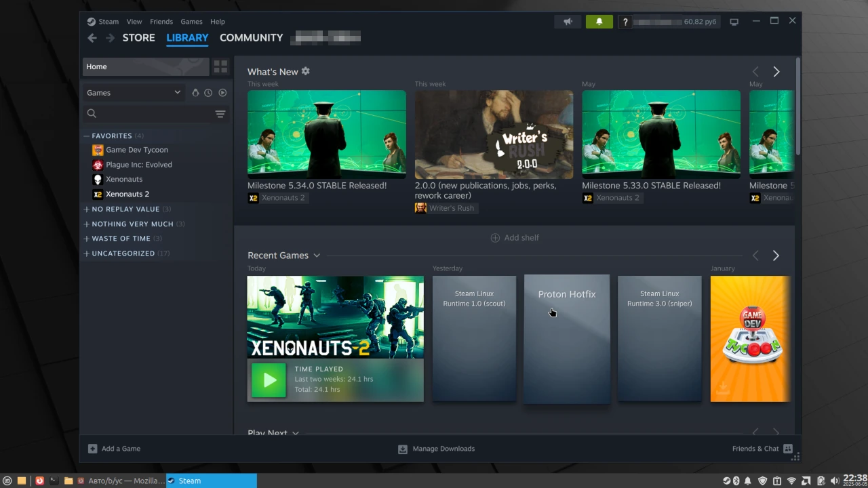This screenshot has width=868, height=488.
Task: Click the library vertical scrollbar
Action: 798,106
